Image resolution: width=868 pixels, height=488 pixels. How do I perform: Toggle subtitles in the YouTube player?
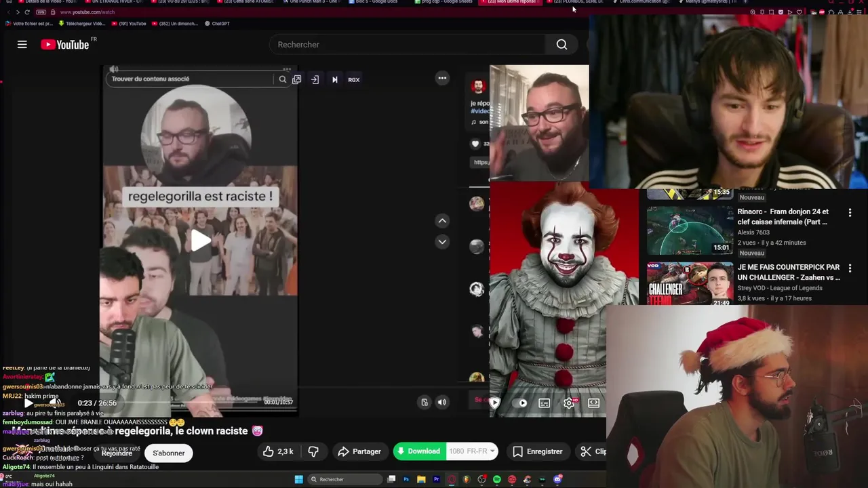[544, 403]
